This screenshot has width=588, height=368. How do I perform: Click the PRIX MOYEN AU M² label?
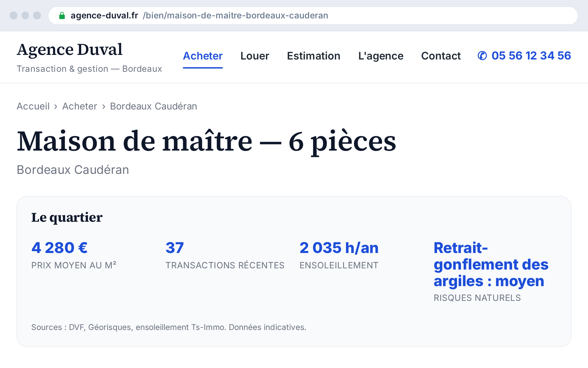(74, 265)
